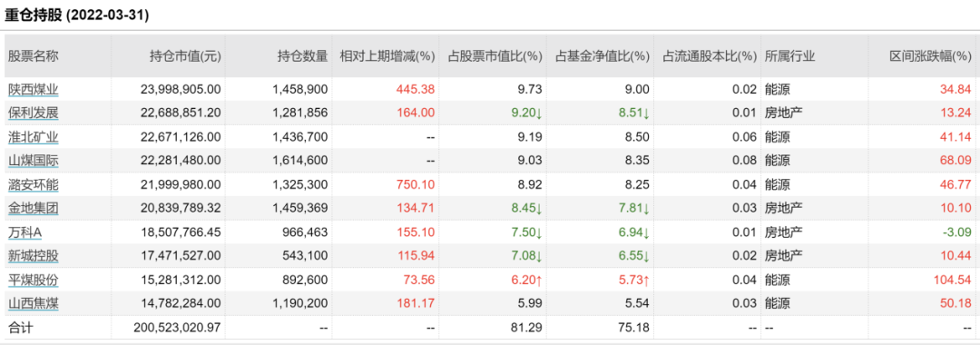
Task: Click stock ratio 9.20↓ for 保利发展
Action: click(527, 113)
